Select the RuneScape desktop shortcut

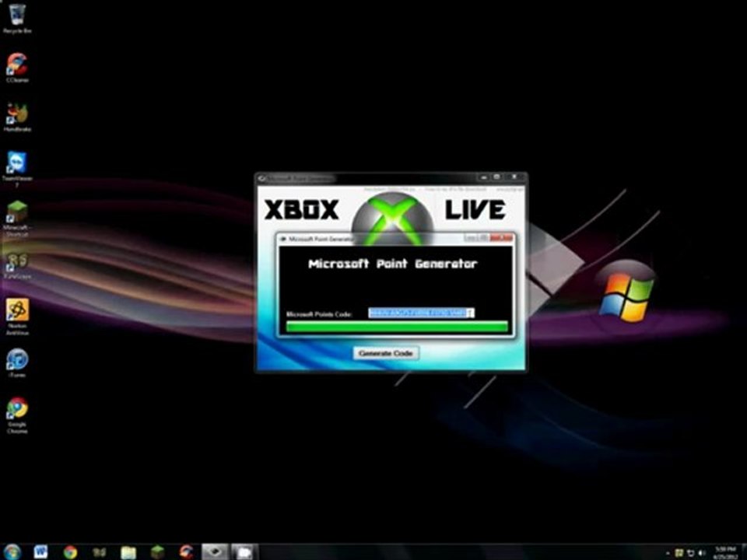[x=17, y=266]
